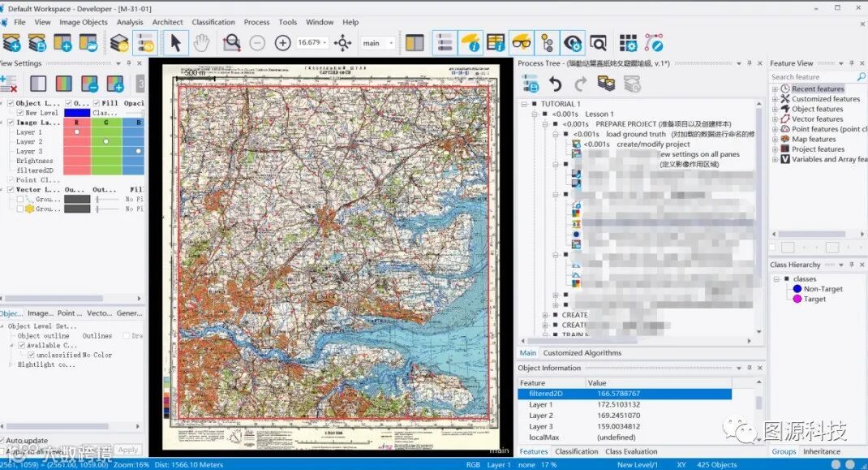Click the Open Workspace toolbar icon
This screenshot has height=470, width=868.
click(x=88, y=43)
